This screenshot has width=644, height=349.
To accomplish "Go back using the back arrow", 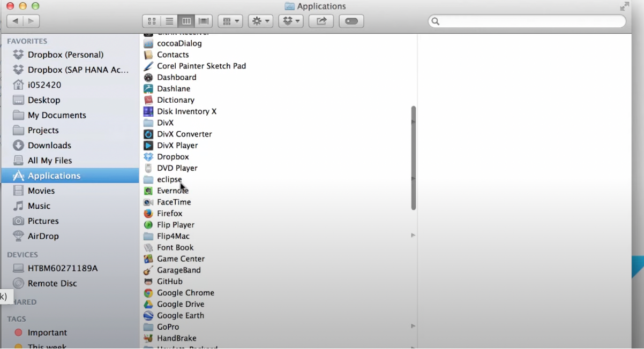I will [x=15, y=21].
